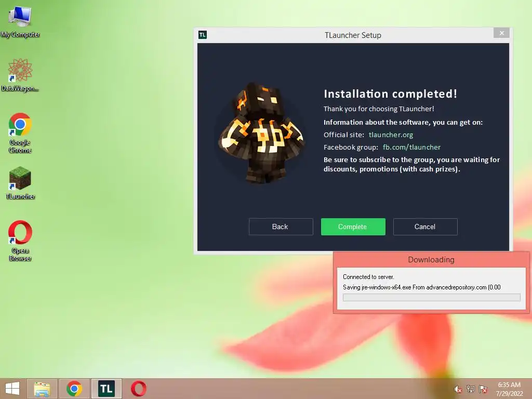The height and width of the screenshot is (399, 532).
Task: Click the Minecraft character illustration
Action: pos(261,133)
